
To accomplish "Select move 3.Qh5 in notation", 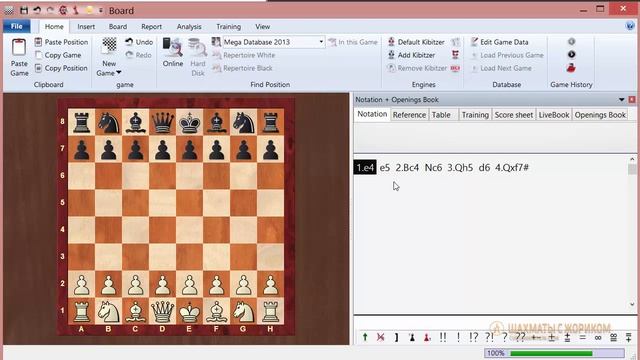I will 460,168.
